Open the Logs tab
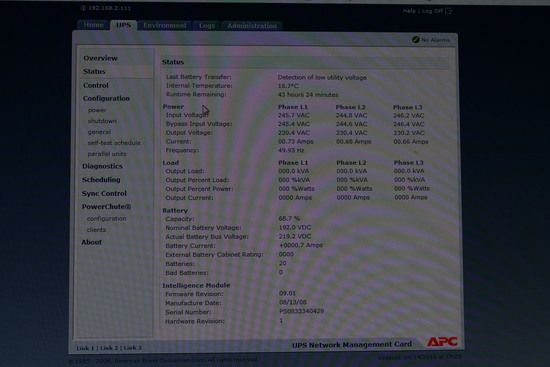Viewport: 550px width, 367px height. click(207, 26)
